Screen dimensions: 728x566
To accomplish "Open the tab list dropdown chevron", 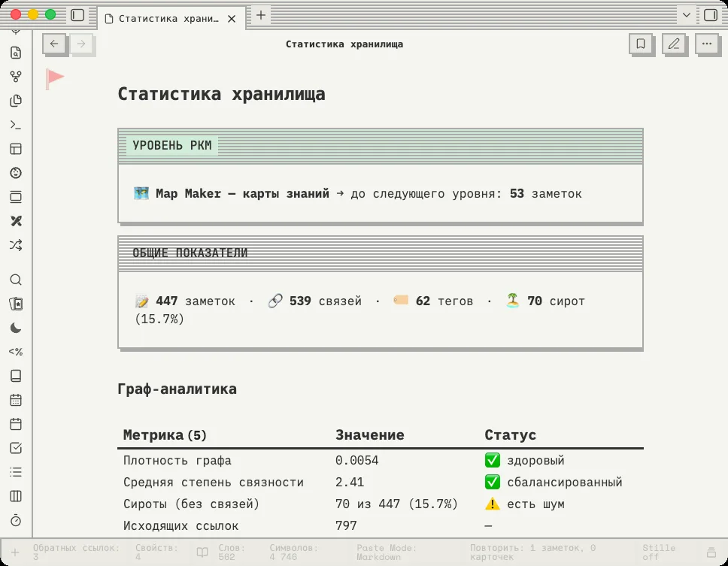I will pos(686,15).
